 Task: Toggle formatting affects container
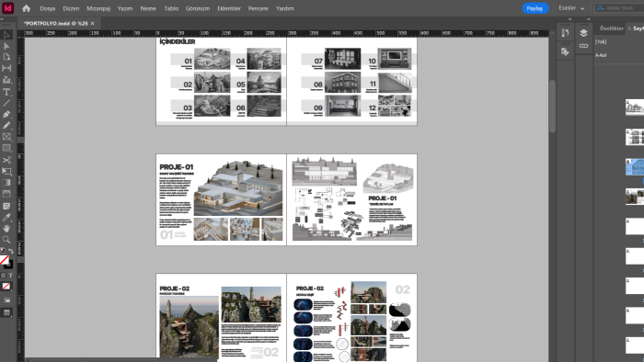pyautogui.click(x=4, y=276)
